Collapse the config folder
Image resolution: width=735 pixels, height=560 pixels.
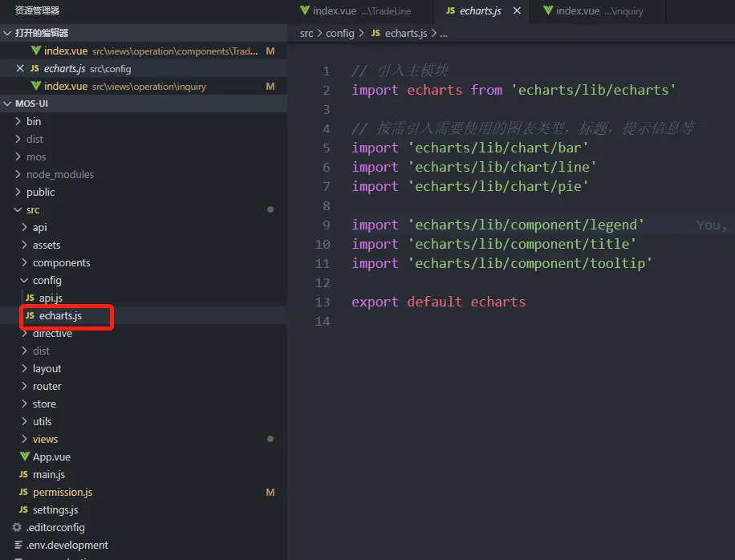[x=24, y=280]
